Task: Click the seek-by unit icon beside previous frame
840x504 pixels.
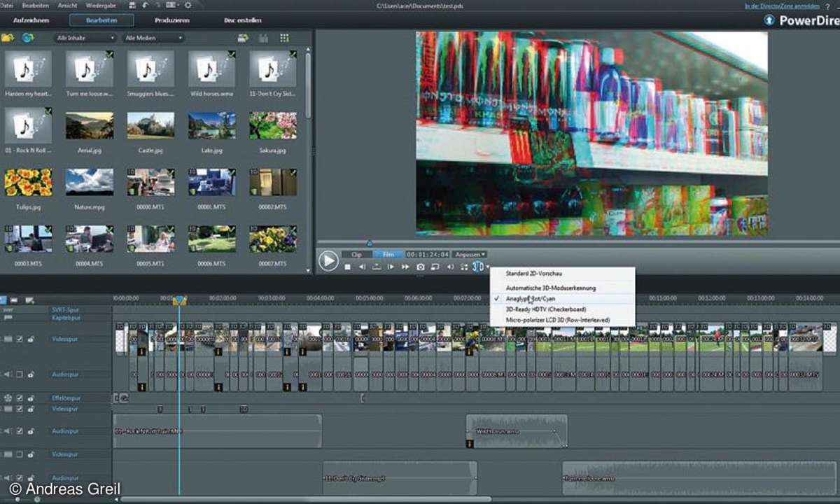Action: pos(377,267)
